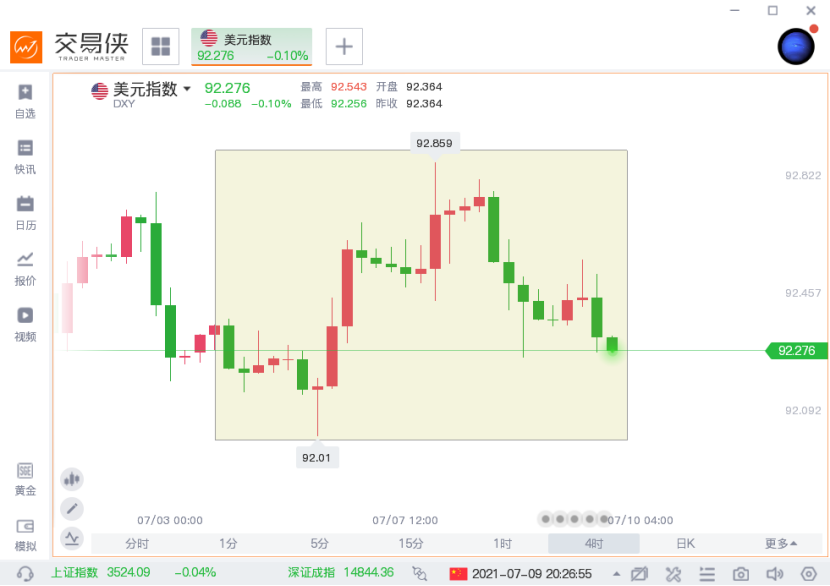830x586 pixels.
Task: Click the 92.01 low price marker
Action: tap(317, 457)
